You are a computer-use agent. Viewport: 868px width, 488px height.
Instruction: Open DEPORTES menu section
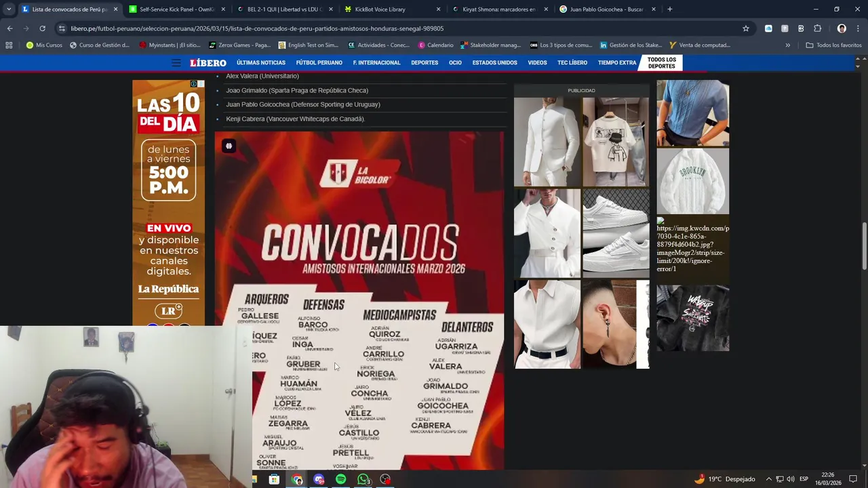(x=425, y=62)
